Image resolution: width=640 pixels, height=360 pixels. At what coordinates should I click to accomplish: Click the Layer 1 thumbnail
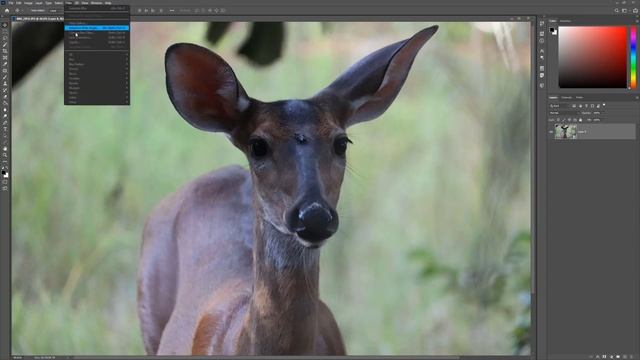coord(565,132)
